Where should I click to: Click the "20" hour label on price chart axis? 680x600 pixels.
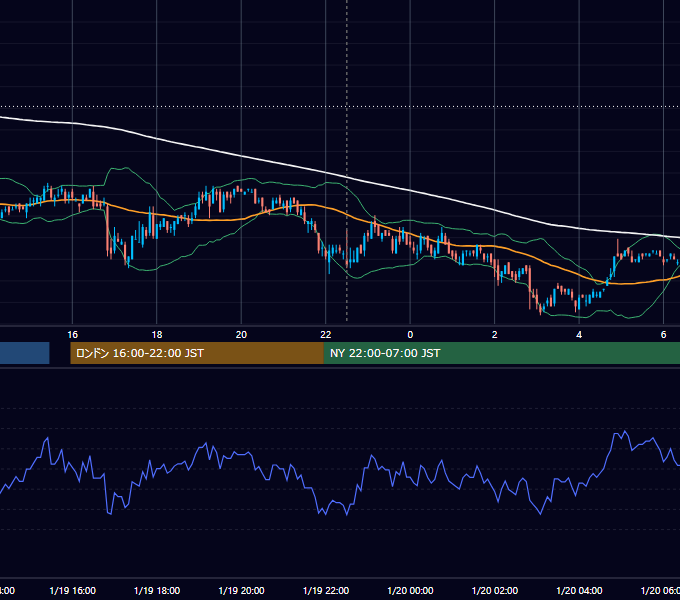tap(241, 335)
